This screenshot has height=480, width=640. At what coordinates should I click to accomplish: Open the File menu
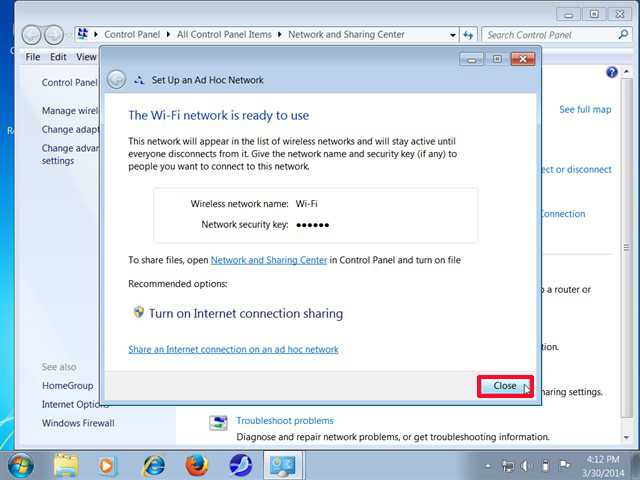pos(33,57)
